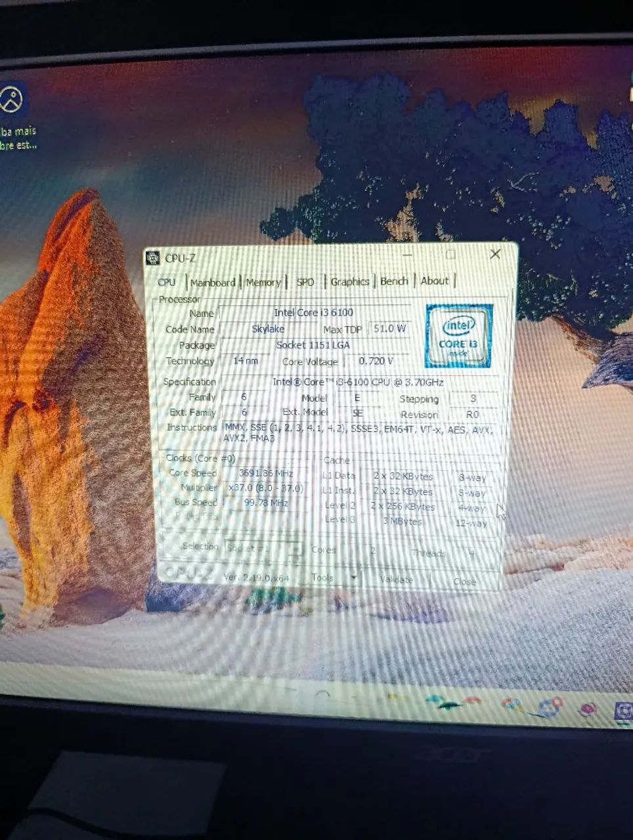Image resolution: width=633 pixels, height=840 pixels.
Task: Click the version text 'Ver. 2.19.0.x64'
Action: 256,577
